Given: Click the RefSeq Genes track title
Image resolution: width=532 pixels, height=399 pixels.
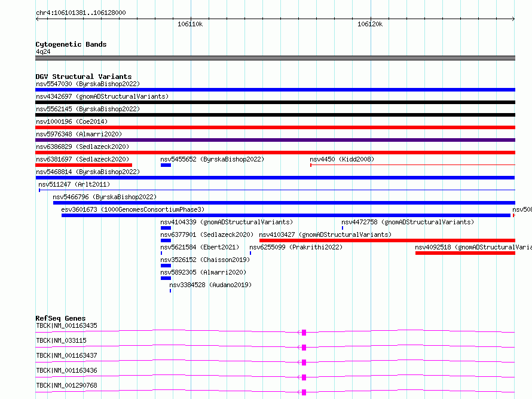Looking at the screenshot, I should click(60, 318).
